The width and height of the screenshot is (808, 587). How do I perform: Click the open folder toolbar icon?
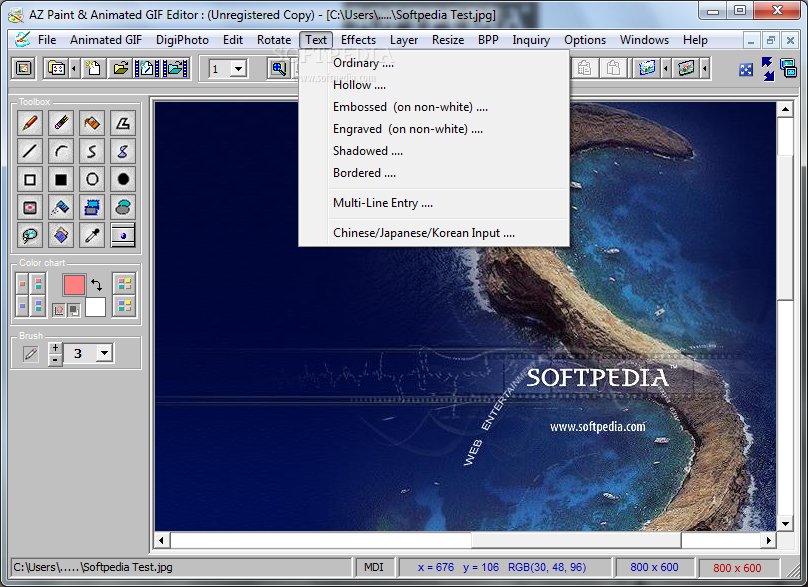(121, 68)
